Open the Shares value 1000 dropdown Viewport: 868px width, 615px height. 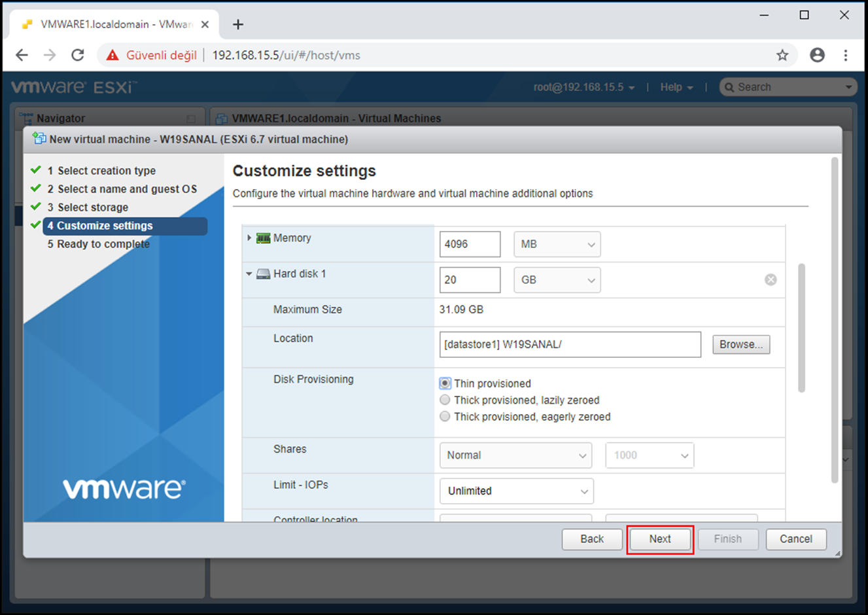point(650,455)
